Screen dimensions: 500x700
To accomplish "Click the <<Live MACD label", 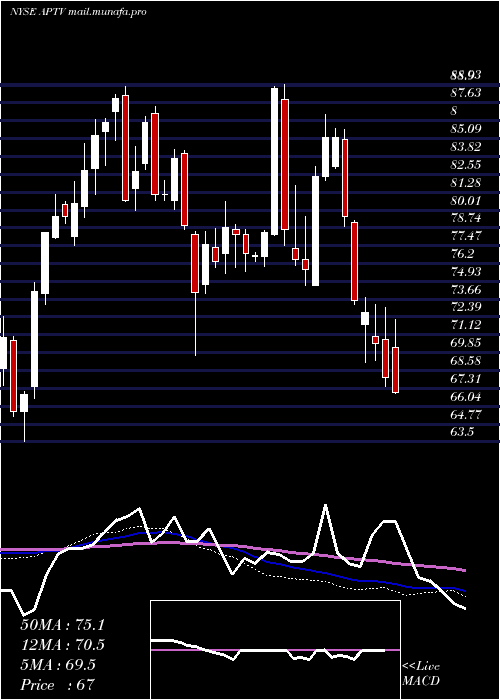I will 421,673.
